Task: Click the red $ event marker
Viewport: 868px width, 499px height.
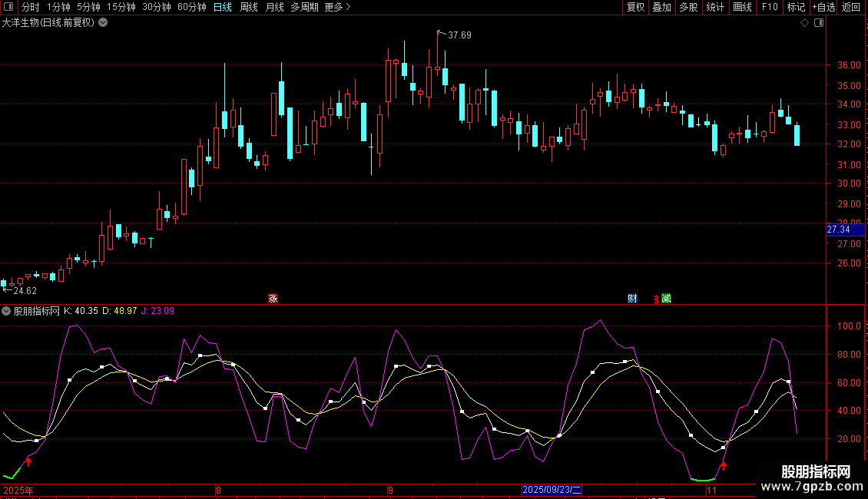Action: (655, 299)
